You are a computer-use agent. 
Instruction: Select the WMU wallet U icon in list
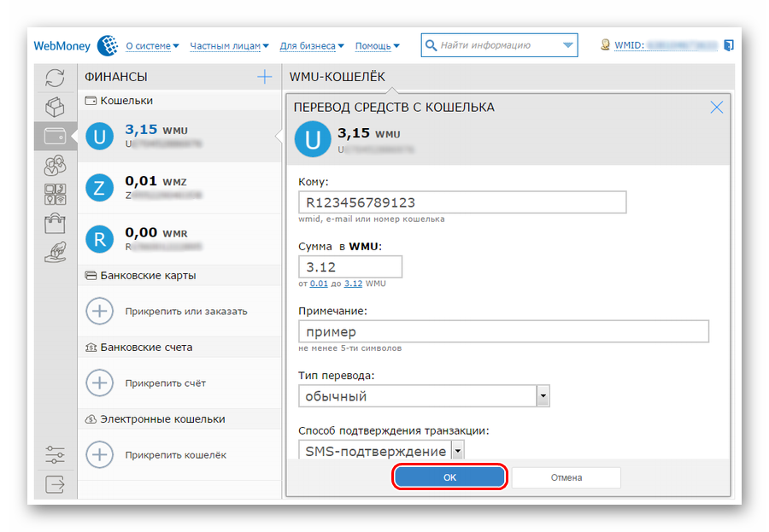(x=100, y=137)
